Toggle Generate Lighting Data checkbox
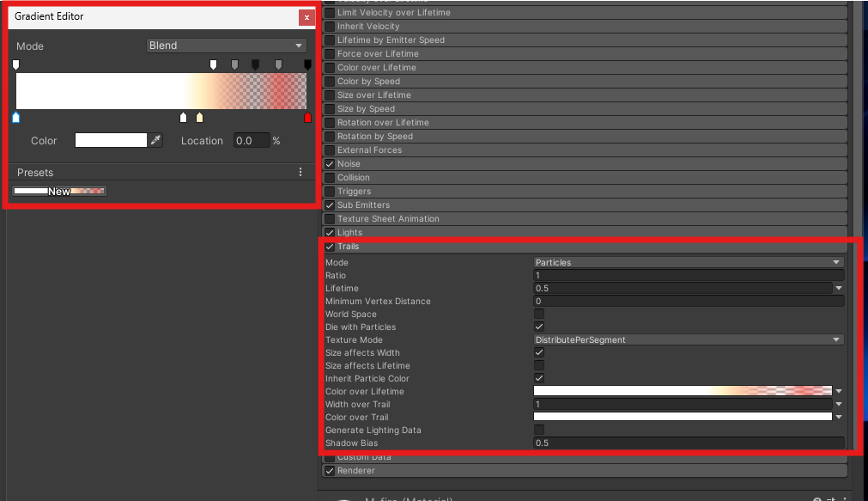Screen dimensions: 868x501 (539, 430)
